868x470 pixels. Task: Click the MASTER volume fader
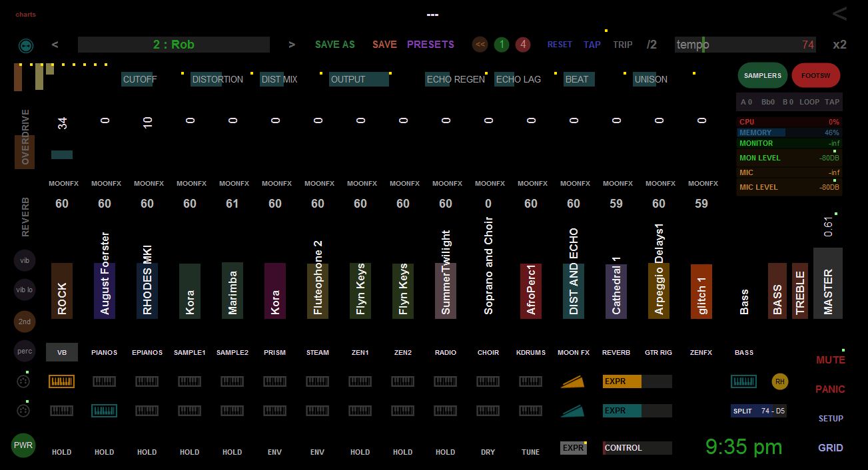pos(827,283)
